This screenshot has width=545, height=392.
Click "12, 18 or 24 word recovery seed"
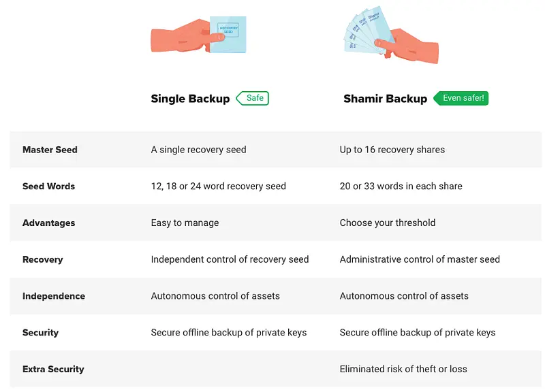218,186
